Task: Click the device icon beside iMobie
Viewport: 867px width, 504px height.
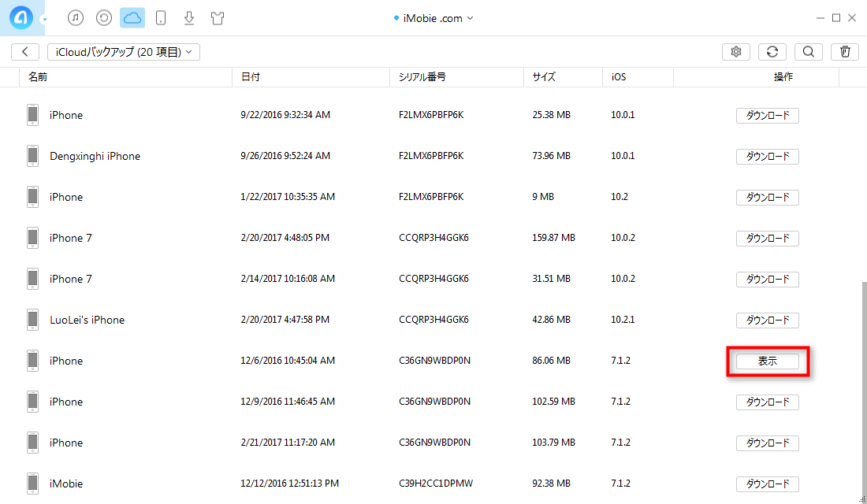Action: coord(32,484)
